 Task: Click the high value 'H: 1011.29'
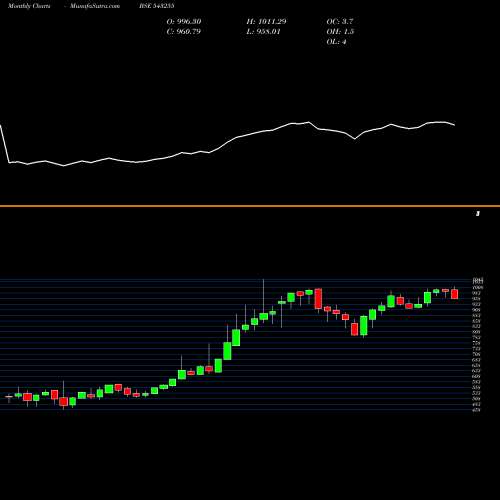266,22
